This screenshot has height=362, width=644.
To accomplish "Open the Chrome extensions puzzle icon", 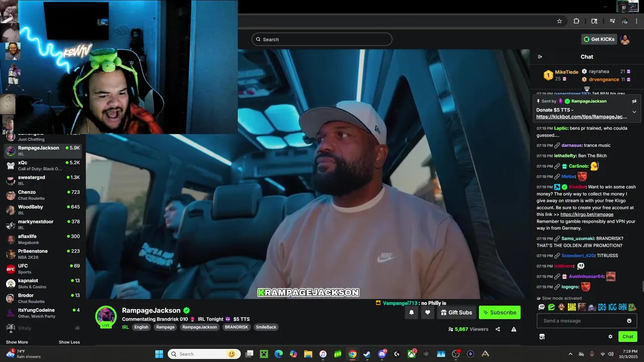I will click(x=577, y=21).
